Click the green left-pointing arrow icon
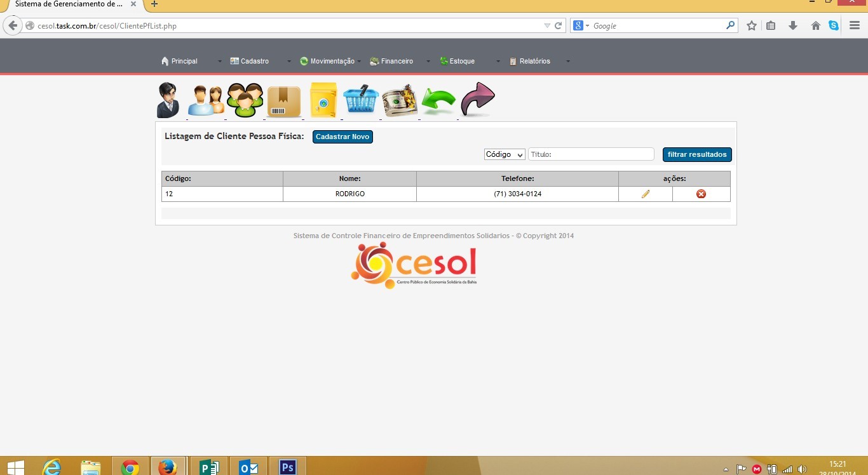The width and height of the screenshot is (868, 475). (x=438, y=101)
